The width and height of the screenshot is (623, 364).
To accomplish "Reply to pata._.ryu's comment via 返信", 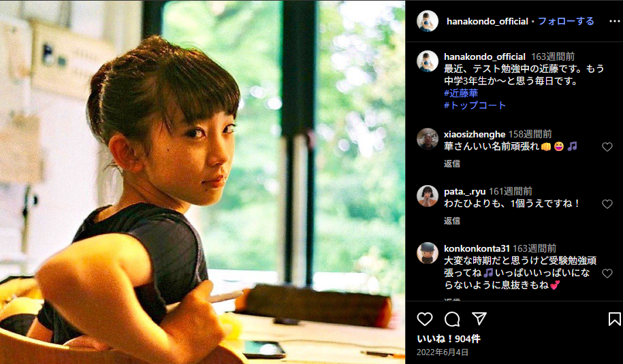I will coord(451,220).
